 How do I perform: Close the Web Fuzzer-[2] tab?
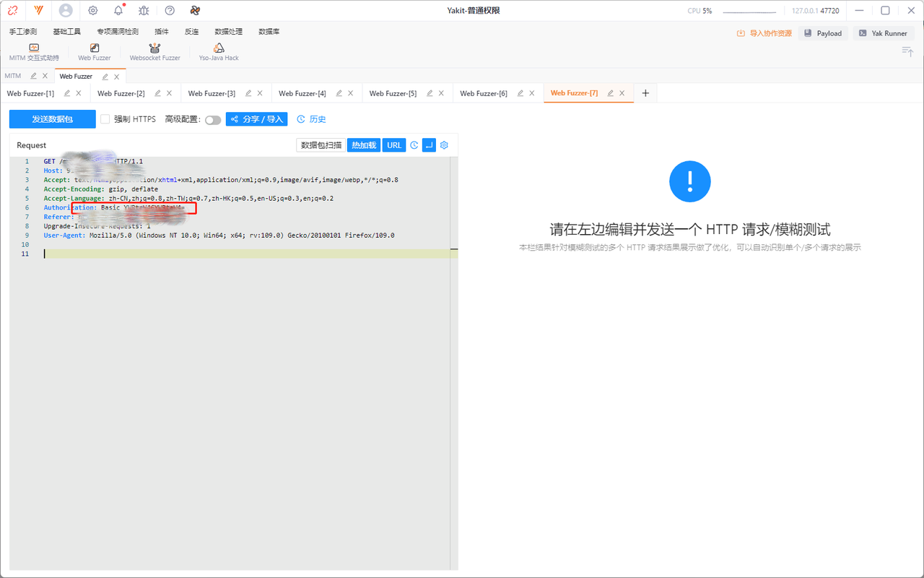(170, 93)
